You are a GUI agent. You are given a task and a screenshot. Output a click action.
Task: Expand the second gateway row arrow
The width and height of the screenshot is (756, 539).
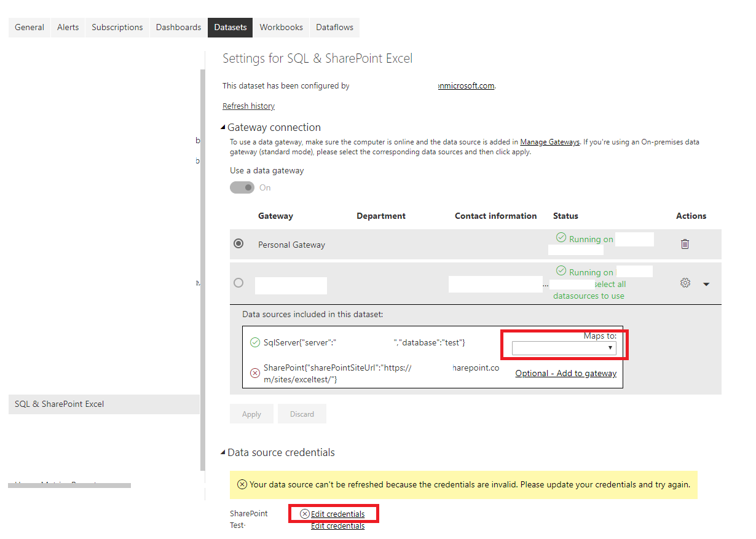tap(706, 284)
